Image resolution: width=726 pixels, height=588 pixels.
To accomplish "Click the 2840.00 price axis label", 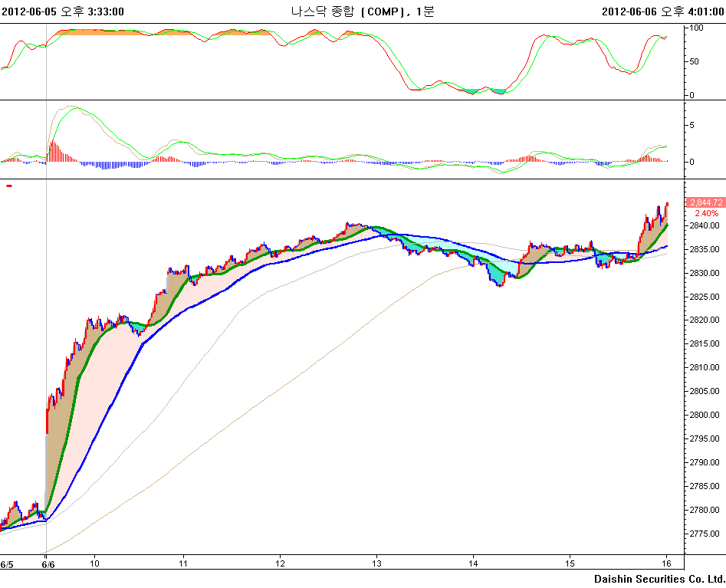I will pyautogui.click(x=704, y=225).
